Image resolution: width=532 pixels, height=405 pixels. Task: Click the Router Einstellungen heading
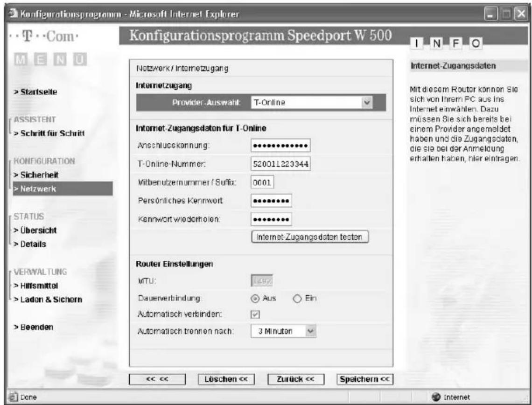click(175, 264)
